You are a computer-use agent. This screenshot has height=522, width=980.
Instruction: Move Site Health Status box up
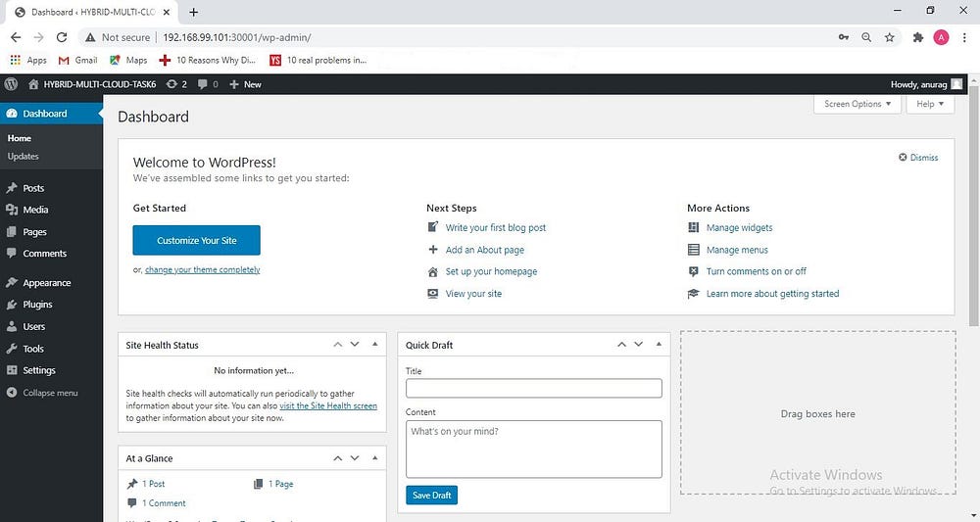337,345
